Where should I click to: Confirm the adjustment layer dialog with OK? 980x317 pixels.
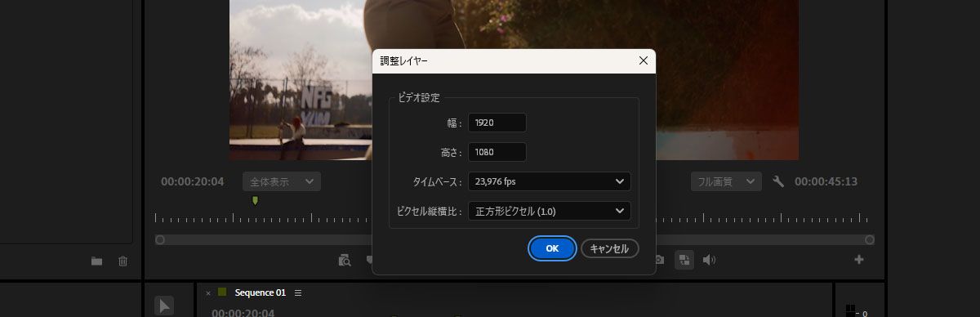(552, 248)
